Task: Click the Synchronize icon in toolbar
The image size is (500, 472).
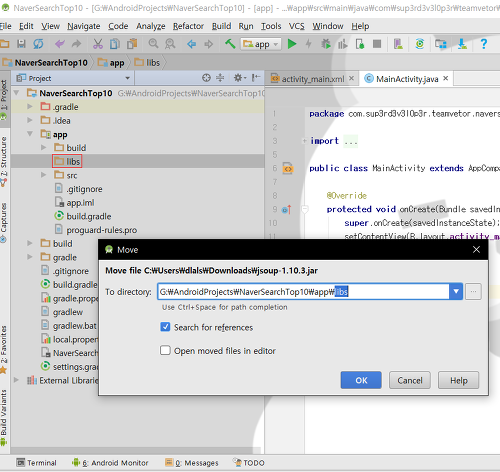Action: (38, 44)
